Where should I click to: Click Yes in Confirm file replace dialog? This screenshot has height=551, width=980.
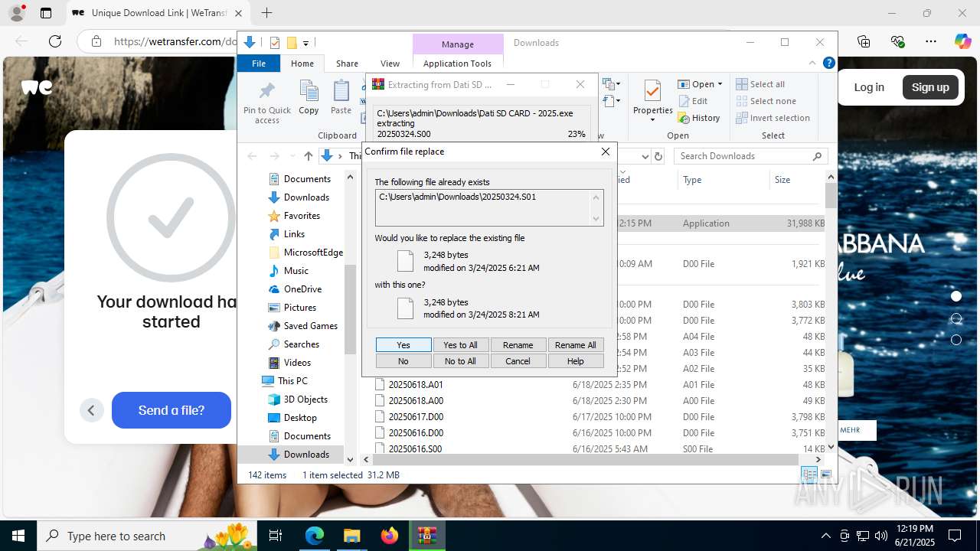click(403, 345)
